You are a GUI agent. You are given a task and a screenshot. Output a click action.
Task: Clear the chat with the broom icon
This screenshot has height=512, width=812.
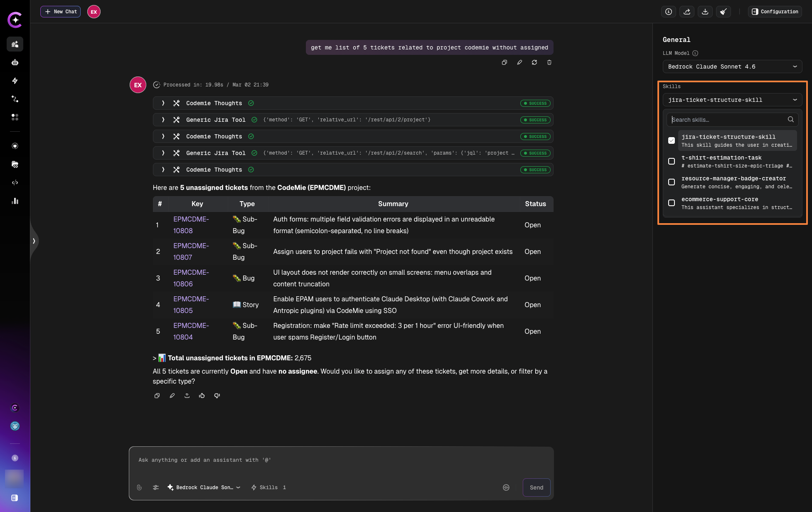(723, 12)
